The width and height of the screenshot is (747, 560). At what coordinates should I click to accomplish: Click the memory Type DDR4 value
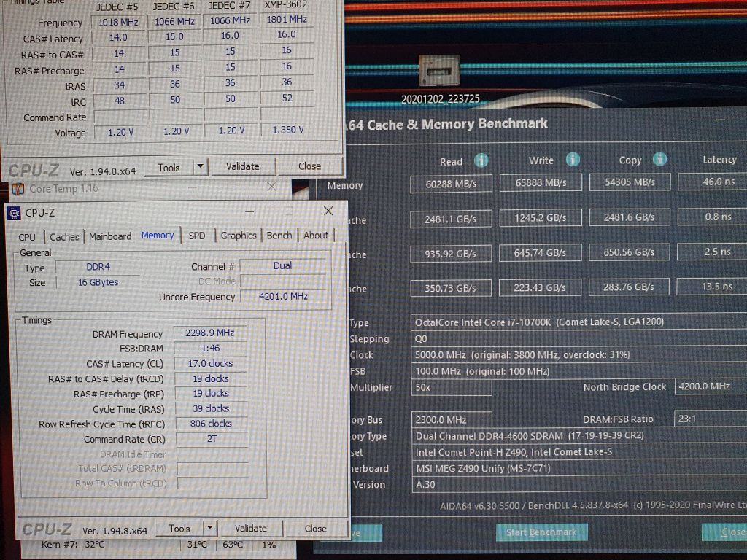point(98,267)
